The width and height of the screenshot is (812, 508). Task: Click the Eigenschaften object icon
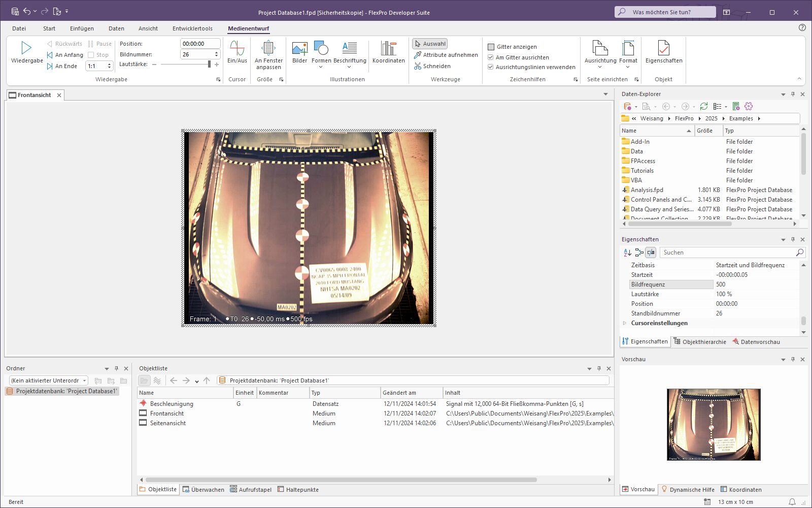[x=663, y=48]
